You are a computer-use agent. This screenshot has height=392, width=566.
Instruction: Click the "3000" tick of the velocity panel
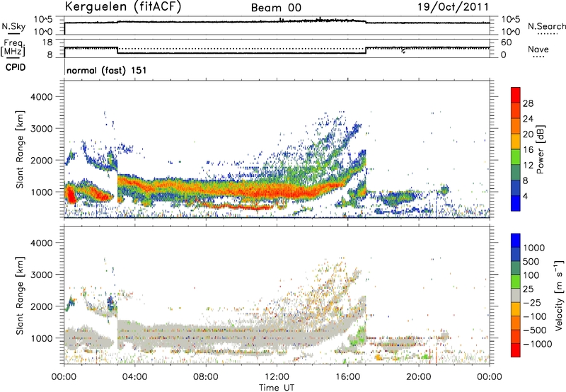pyautogui.click(x=41, y=275)
